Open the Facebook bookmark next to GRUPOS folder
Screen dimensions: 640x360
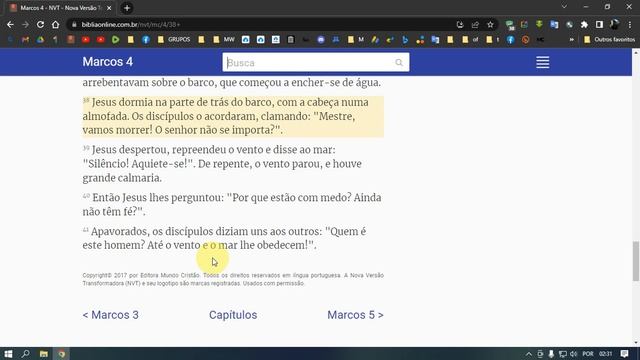146,40
